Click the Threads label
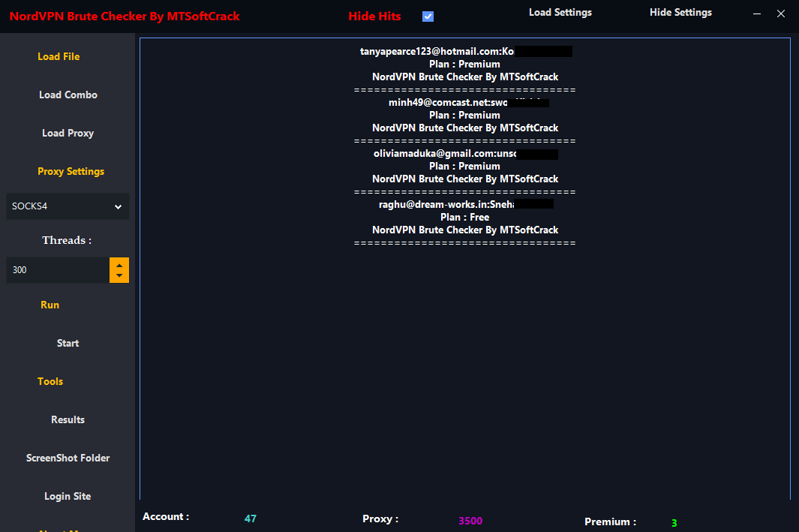The width and height of the screenshot is (799, 532). 67,240
